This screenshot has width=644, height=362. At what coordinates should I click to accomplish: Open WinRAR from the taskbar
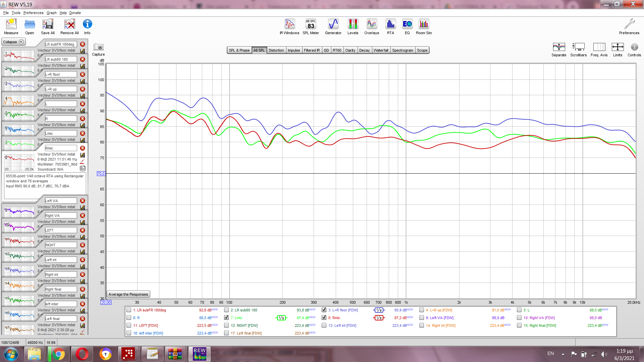click(x=175, y=354)
